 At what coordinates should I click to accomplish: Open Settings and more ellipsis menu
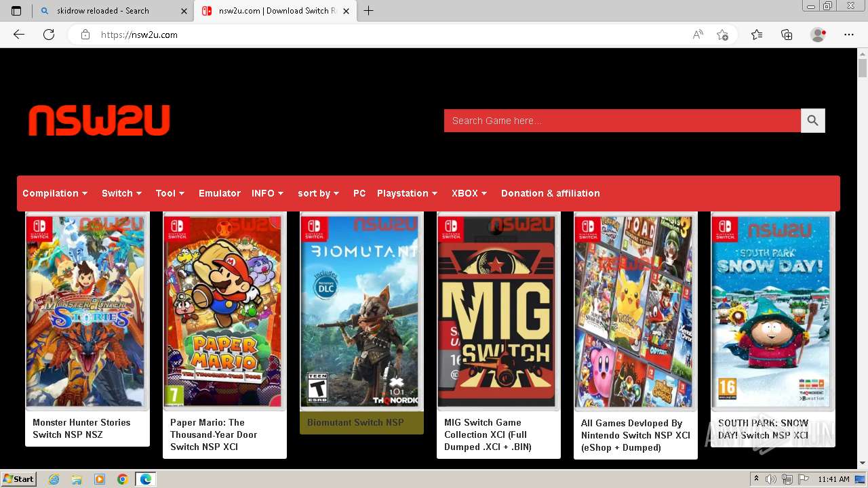pos(849,35)
